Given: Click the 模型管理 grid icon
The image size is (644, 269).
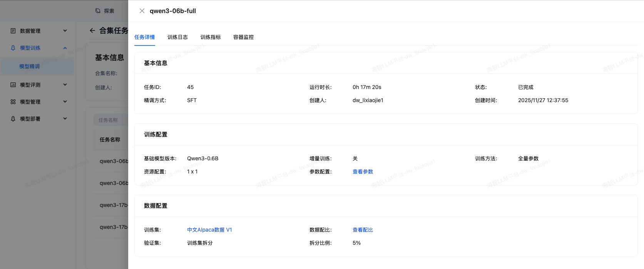Looking at the screenshot, I should [13, 102].
